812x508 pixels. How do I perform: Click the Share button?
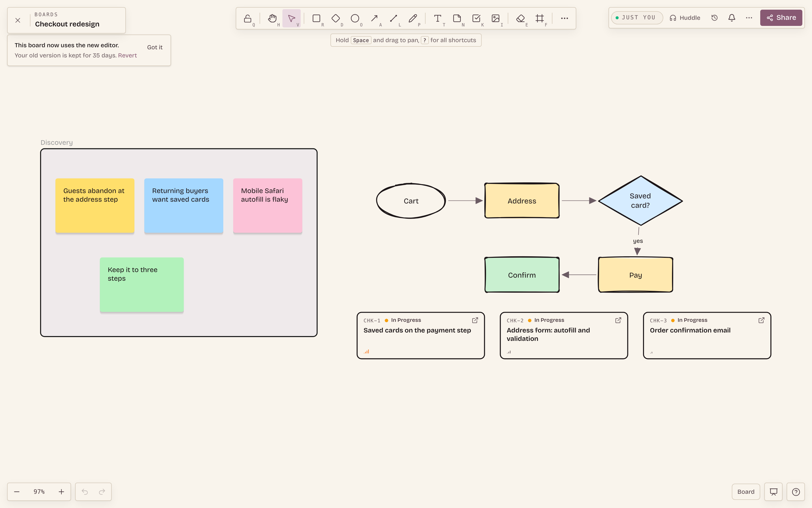781,18
